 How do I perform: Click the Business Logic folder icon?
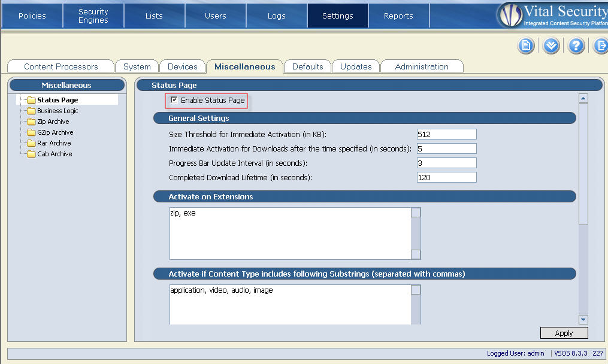31,111
